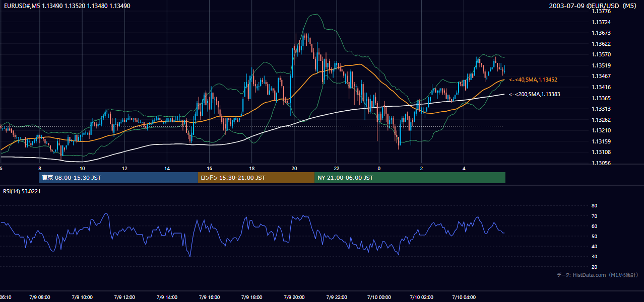The width and height of the screenshot is (644, 302).
Task: Click the 7/9 10:00 bottom time label
Action: coord(82,297)
